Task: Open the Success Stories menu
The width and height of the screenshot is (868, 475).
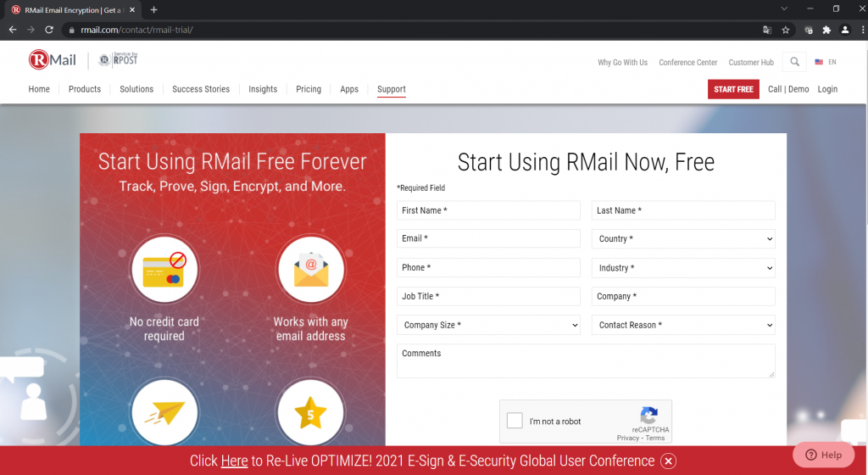Action: 201,89
